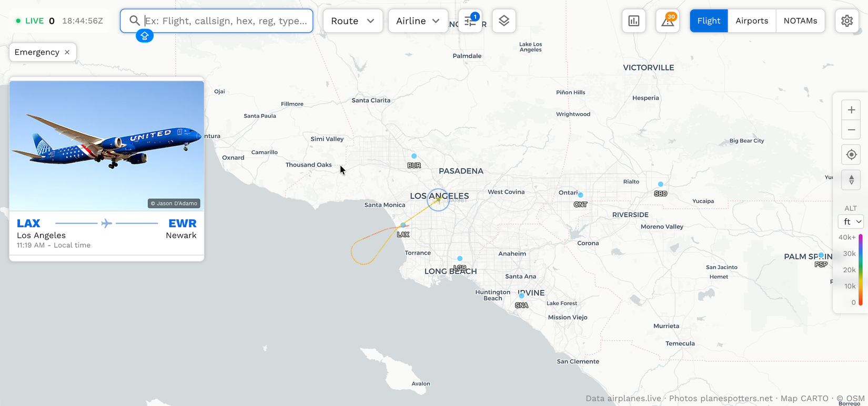The height and width of the screenshot is (406, 868).
Task: Select the aircraft icon over Los Angeles
Action: pyautogui.click(x=438, y=199)
